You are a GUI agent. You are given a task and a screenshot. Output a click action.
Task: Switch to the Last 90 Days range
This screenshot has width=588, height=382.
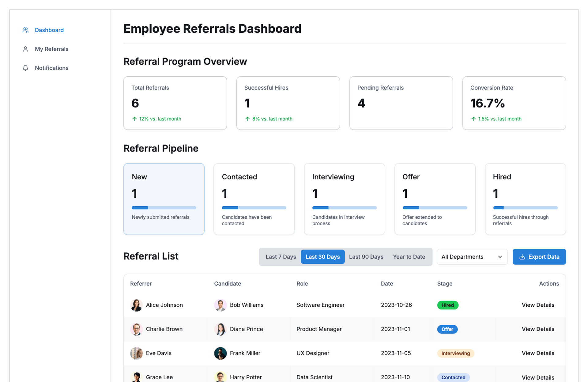tap(366, 257)
